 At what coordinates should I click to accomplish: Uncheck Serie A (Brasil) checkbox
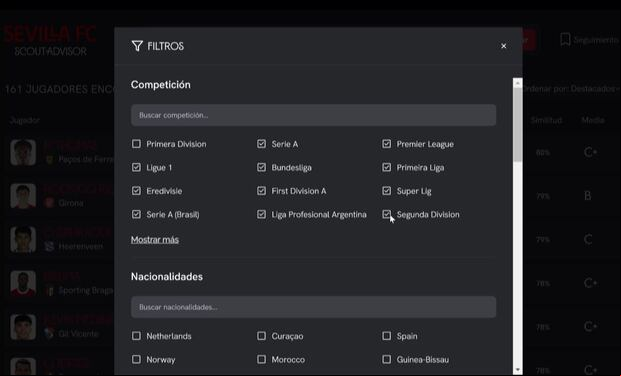pos(136,214)
